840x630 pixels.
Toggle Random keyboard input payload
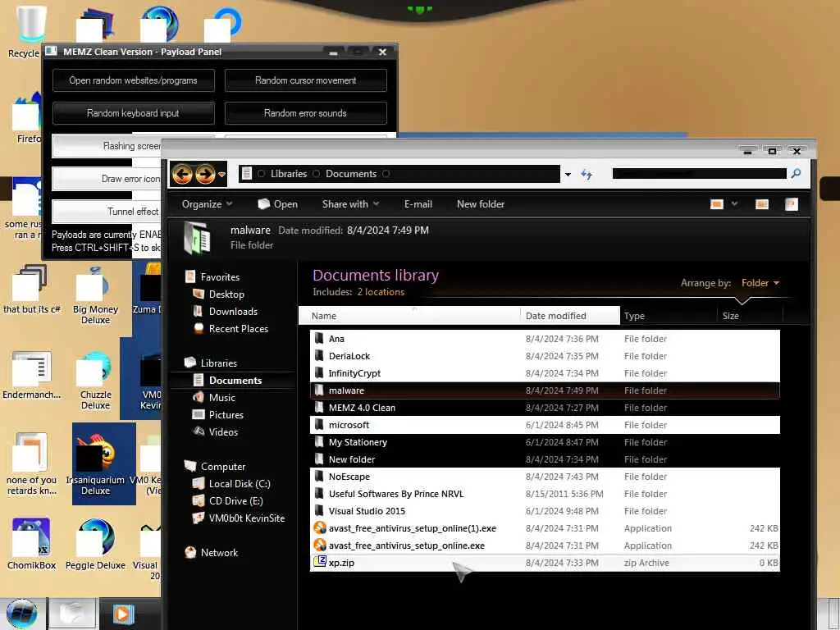tap(134, 113)
